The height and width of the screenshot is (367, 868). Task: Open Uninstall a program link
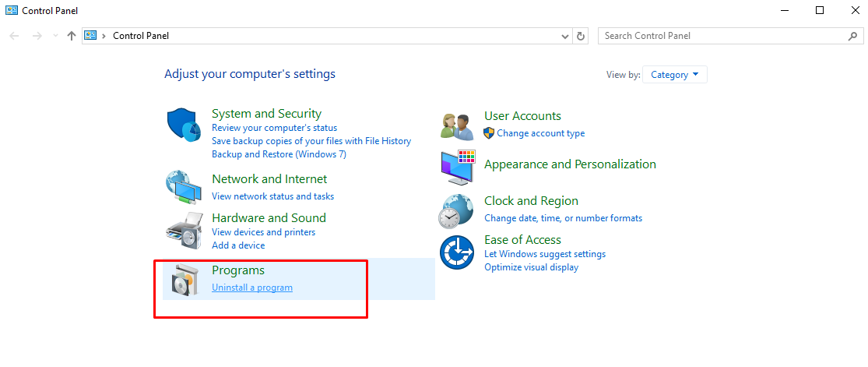252,288
